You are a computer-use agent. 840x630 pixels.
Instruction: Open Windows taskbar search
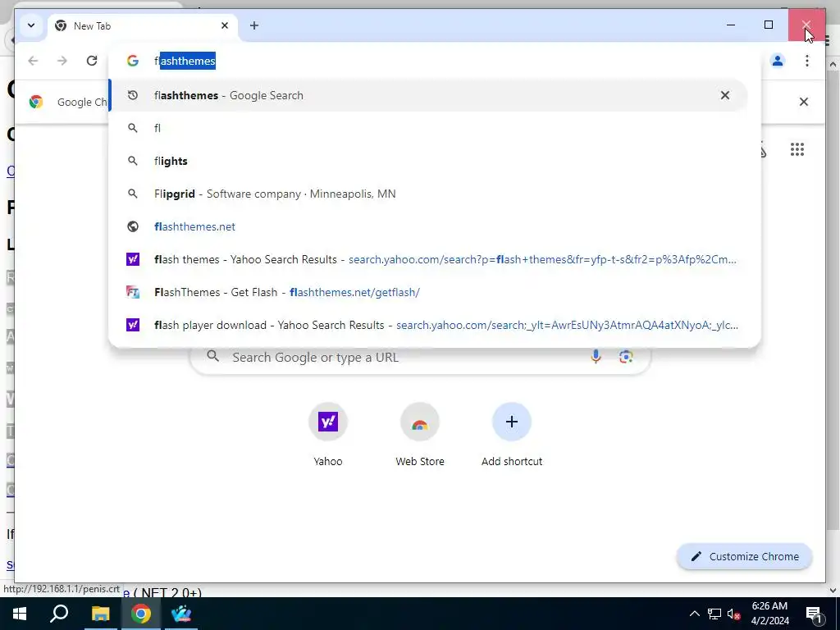pos(59,614)
